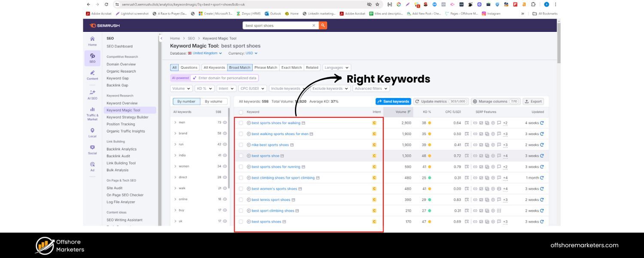Tick the checkbox for nike best sports shoes
Viewport: 644px width, 258px height.
[241, 144]
